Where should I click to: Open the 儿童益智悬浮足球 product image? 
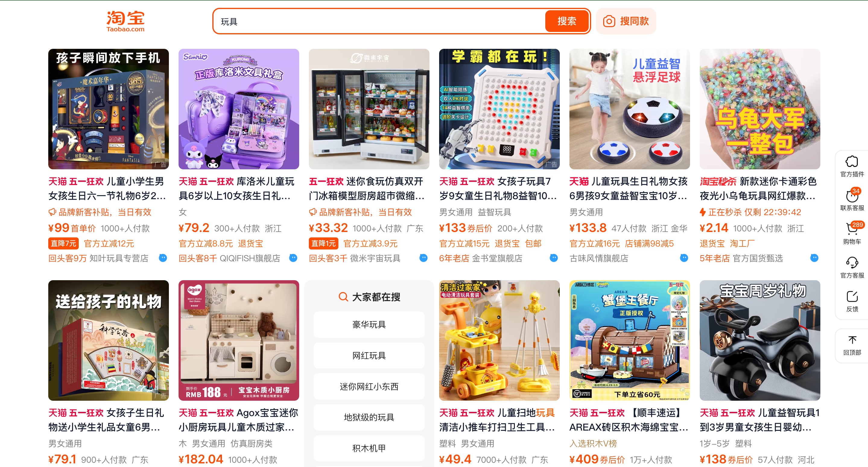629,109
